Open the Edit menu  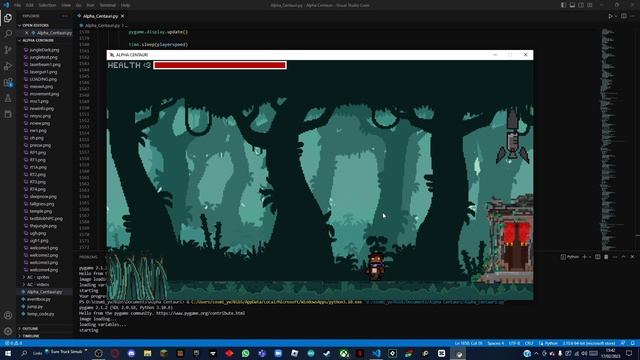[30, 5]
